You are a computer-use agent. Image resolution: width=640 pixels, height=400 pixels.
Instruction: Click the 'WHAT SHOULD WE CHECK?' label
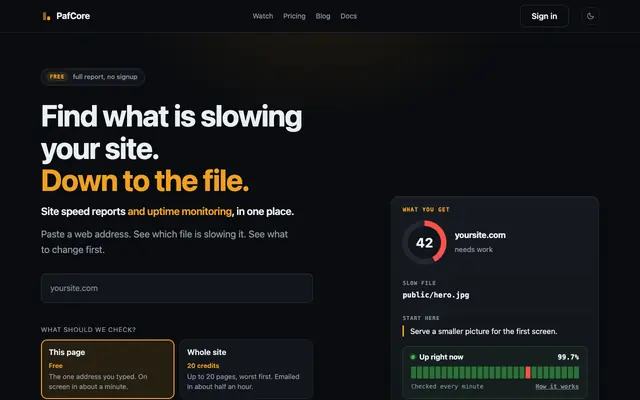click(88, 330)
